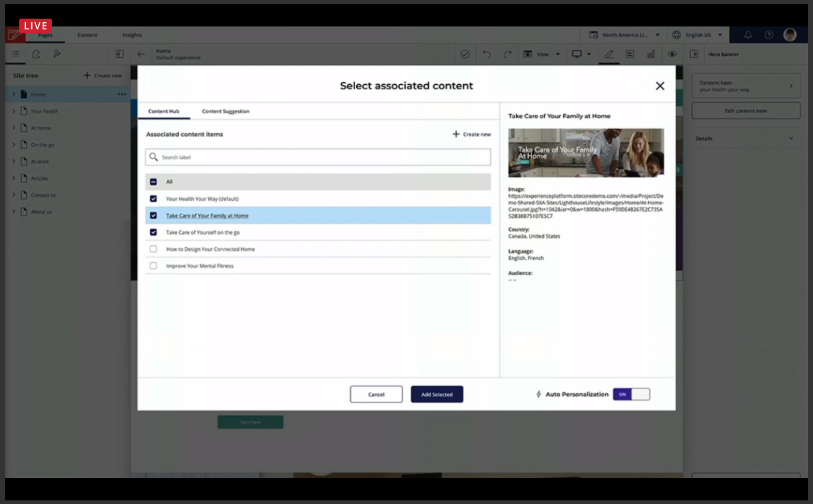The width and height of the screenshot is (813, 504).
Task: Open the user profile avatar
Action: click(790, 35)
